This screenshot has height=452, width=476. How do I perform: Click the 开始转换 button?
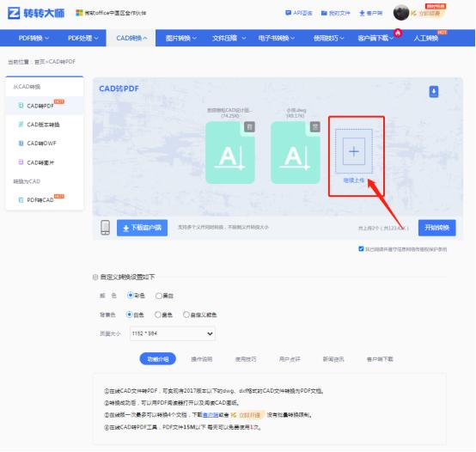point(436,228)
